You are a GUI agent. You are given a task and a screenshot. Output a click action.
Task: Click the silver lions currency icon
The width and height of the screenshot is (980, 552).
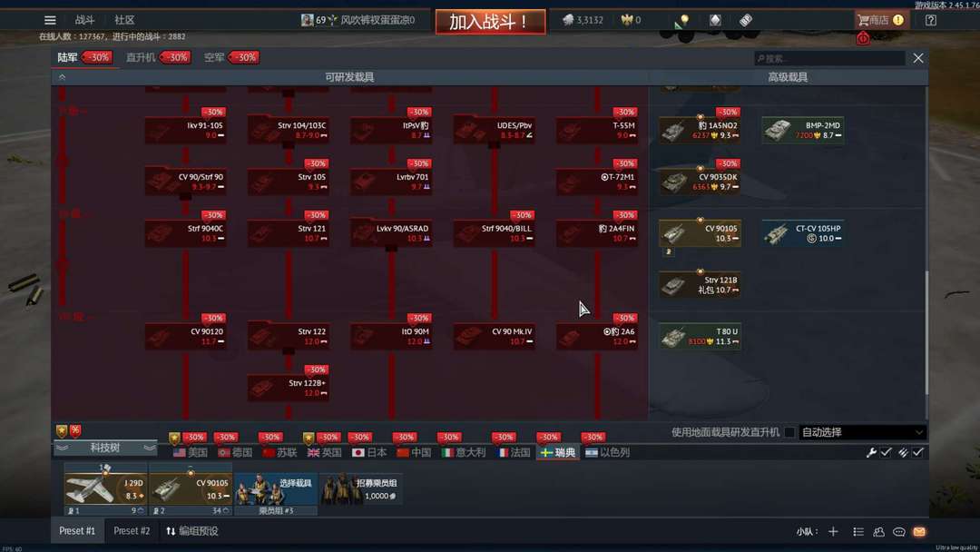coord(567,20)
